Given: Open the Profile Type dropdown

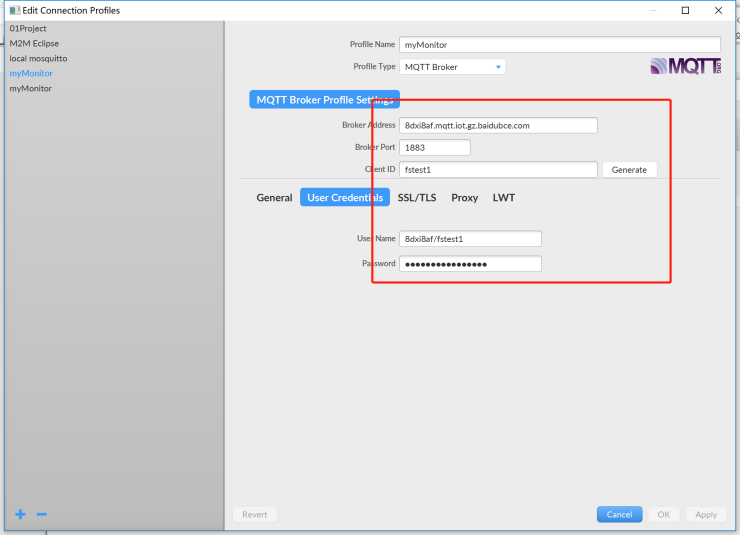Looking at the screenshot, I should tap(452, 67).
